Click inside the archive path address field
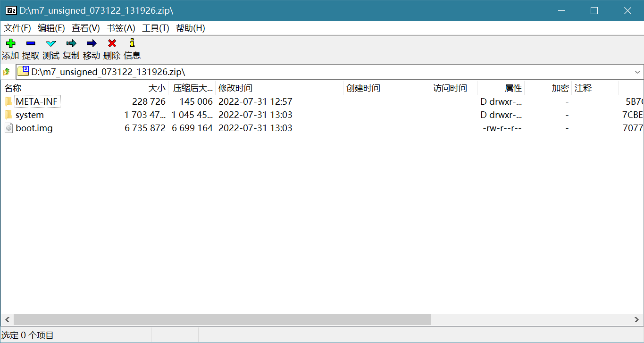This screenshot has height=343, width=644. pyautogui.click(x=330, y=72)
